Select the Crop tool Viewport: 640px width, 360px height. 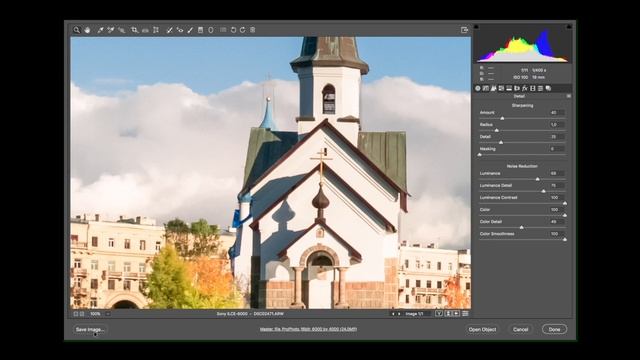[x=134, y=30]
